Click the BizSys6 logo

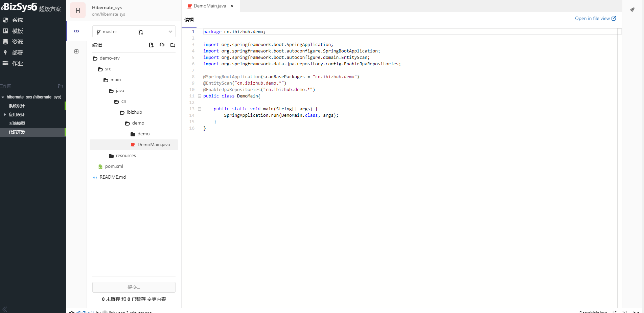(x=19, y=7)
